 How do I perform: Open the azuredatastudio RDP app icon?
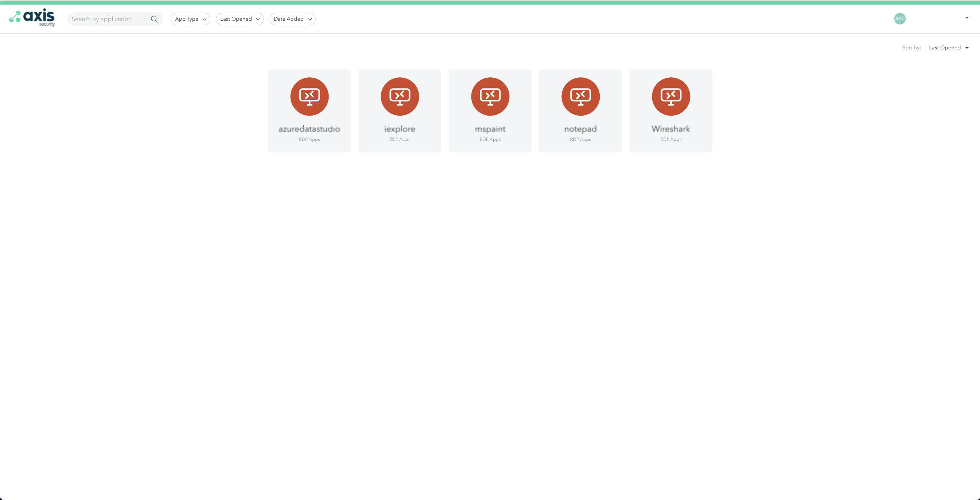point(309,96)
